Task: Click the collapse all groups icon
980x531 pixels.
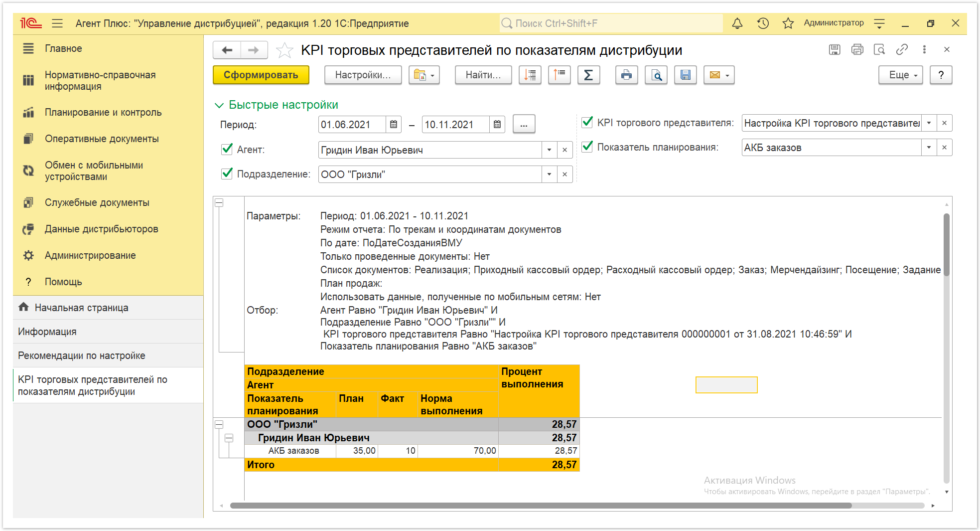Action: point(560,75)
